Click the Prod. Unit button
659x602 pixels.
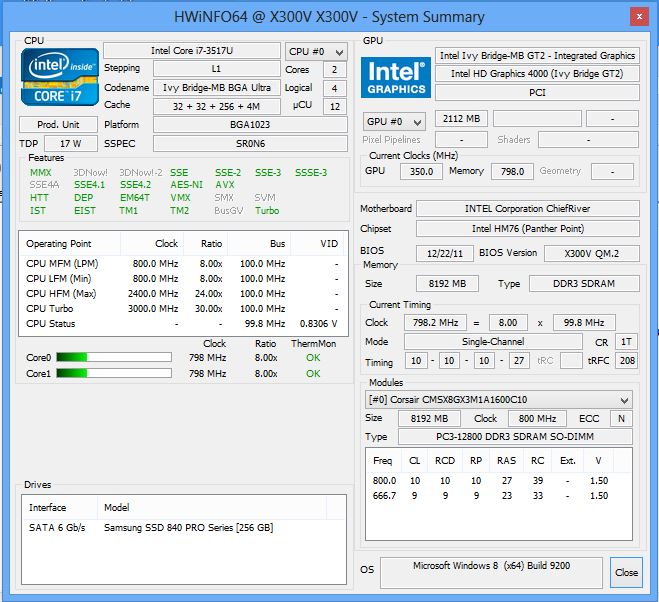tap(58, 124)
